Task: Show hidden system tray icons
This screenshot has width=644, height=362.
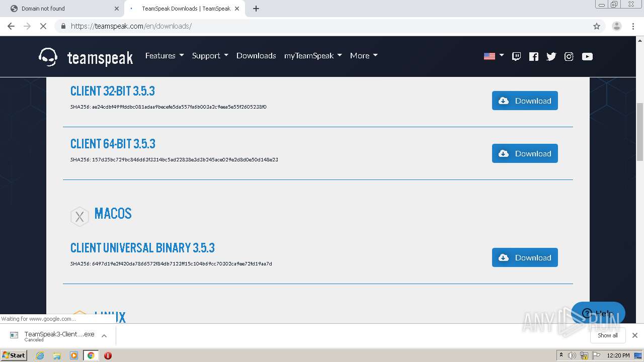Action: (x=561, y=355)
